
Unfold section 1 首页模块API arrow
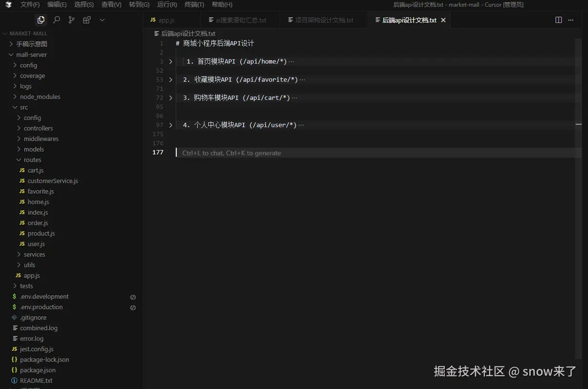[171, 62]
